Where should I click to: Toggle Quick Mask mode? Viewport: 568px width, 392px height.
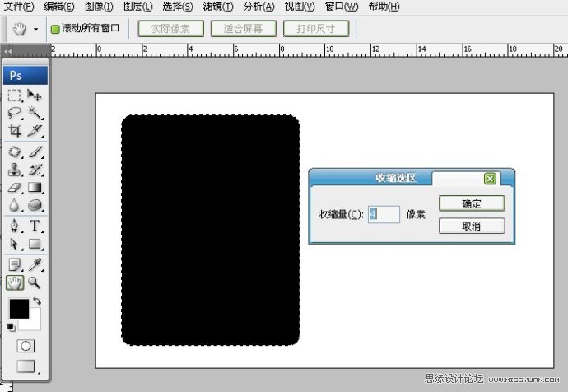26,346
